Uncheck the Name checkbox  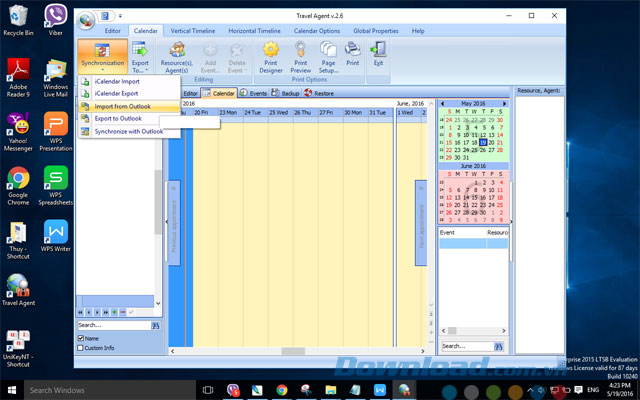(x=81, y=338)
